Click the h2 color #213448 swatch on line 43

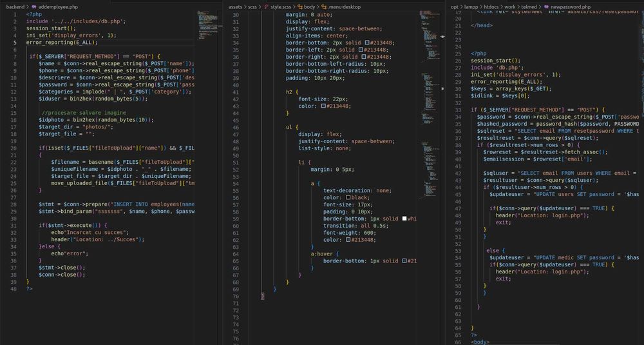323,106
